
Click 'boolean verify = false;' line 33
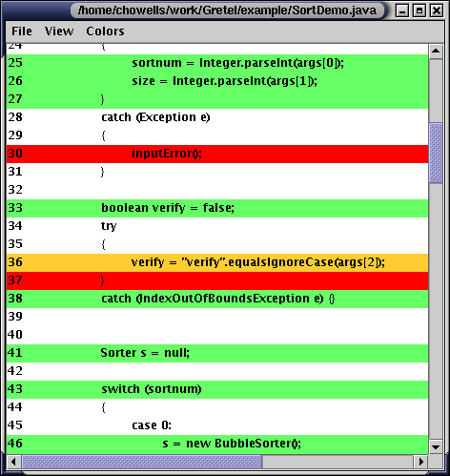coord(168,208)
